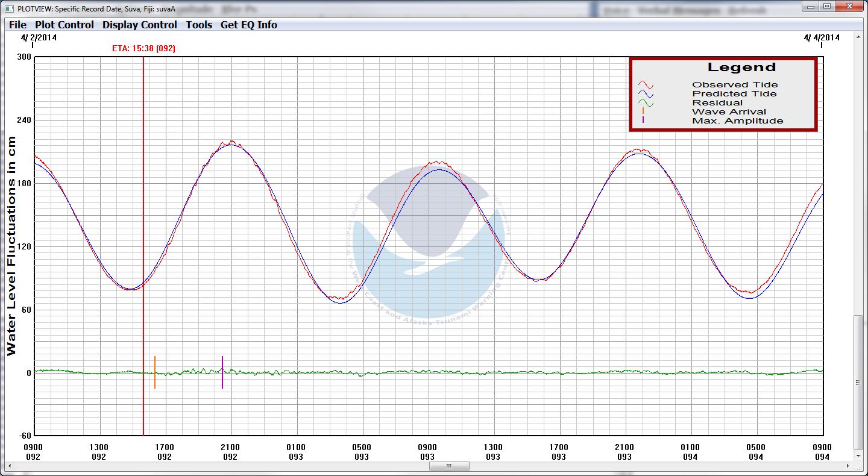This screenshot has height=476, width=868.
Task: Click the horizontal scrollbar thumb
Action: click(x=449, y=466)
